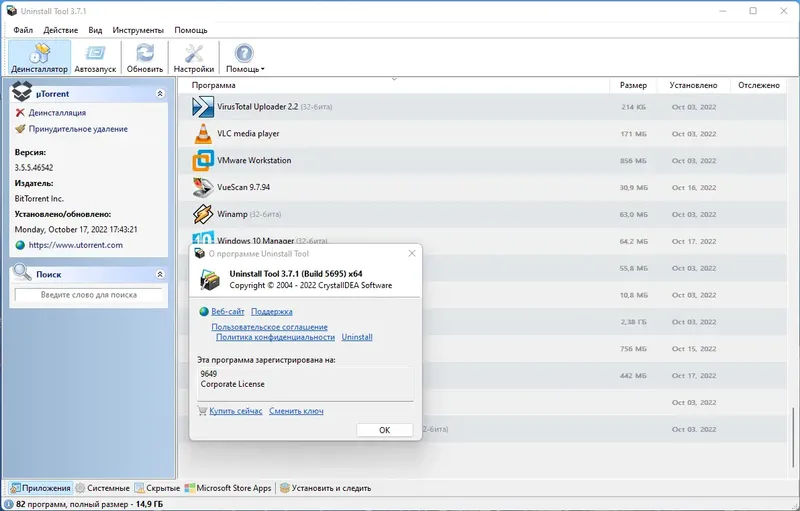Click the Сменить ключ link

click(296, 411)
